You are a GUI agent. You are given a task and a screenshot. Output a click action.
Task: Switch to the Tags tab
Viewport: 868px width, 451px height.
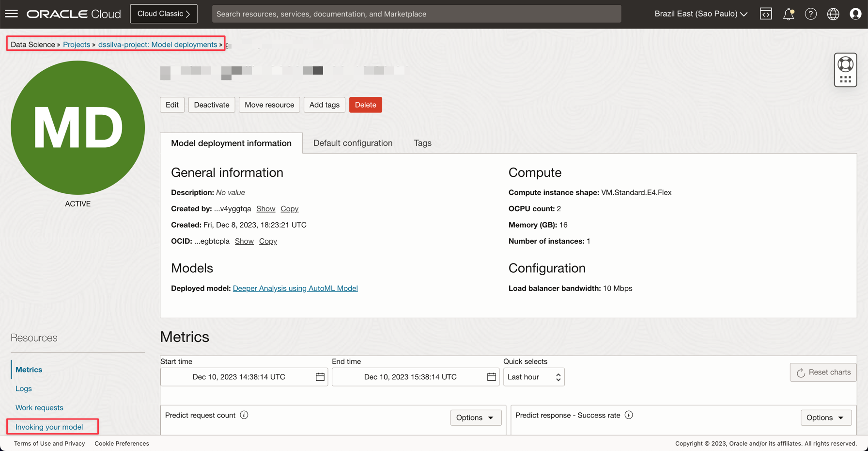pyautogui.click(x=422, y=143)
